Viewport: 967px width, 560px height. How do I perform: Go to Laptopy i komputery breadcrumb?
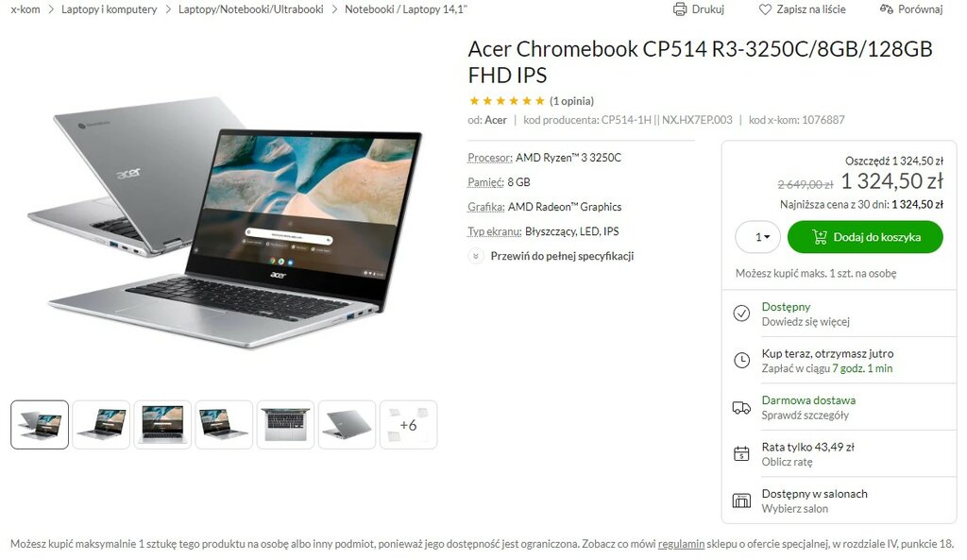point(110,9)
